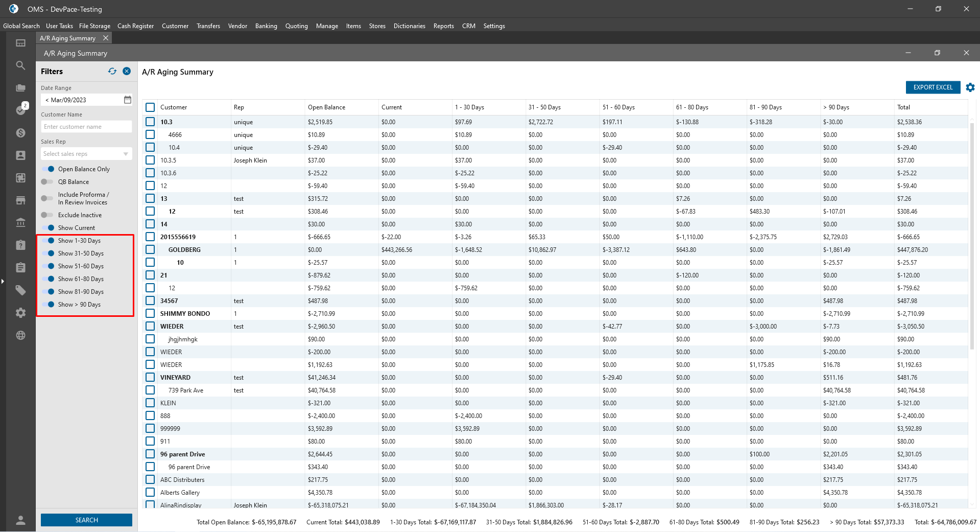980x532 pixels.
Task: Click the Open Balance column header
Action: (x=341, y=107)
